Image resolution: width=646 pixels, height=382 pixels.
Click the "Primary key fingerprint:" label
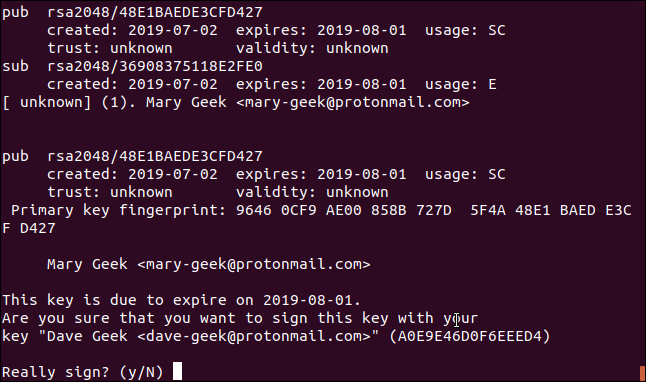[x=119, y=211]
